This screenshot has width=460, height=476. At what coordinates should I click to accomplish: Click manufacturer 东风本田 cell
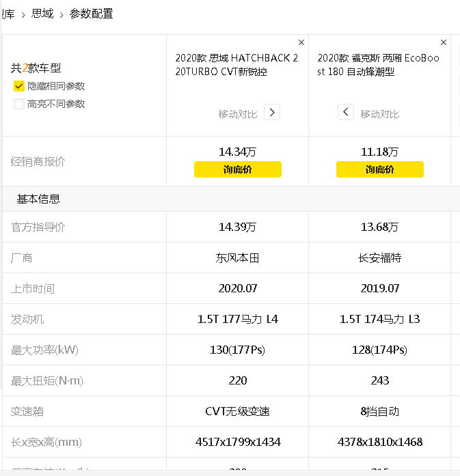[238, 257]
